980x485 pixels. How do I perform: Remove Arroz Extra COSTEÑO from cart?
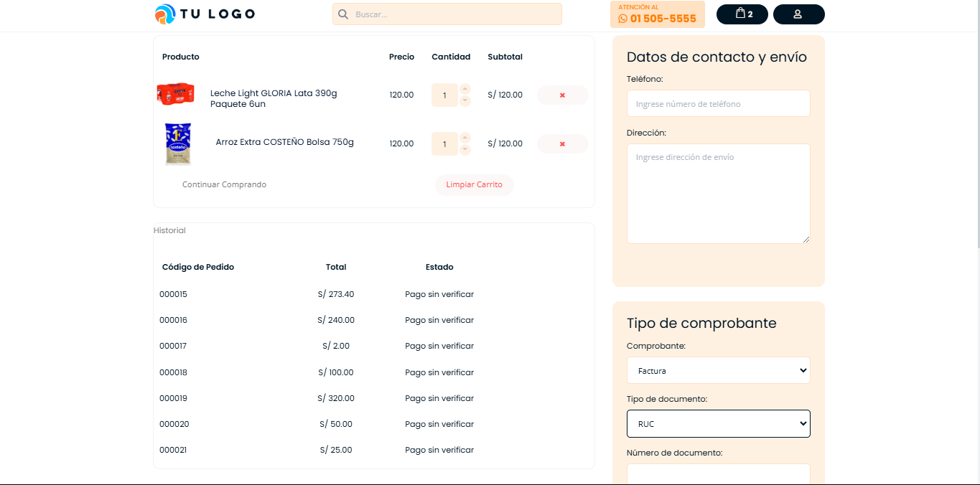tap(562, 143)
